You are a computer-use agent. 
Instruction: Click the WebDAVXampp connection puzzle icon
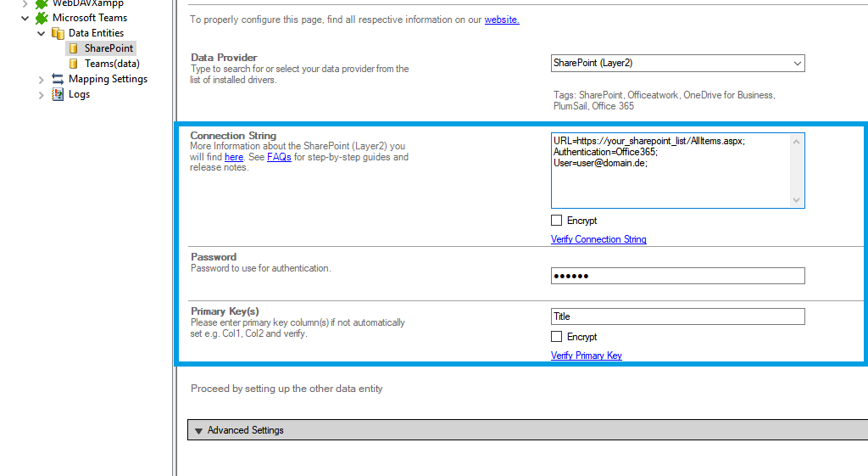coord(42,3)
